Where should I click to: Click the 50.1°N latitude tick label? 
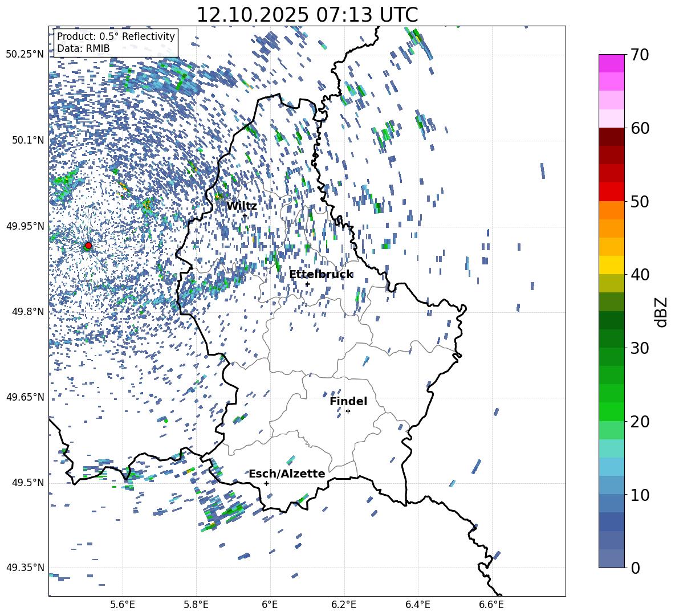tap(27, 140)
